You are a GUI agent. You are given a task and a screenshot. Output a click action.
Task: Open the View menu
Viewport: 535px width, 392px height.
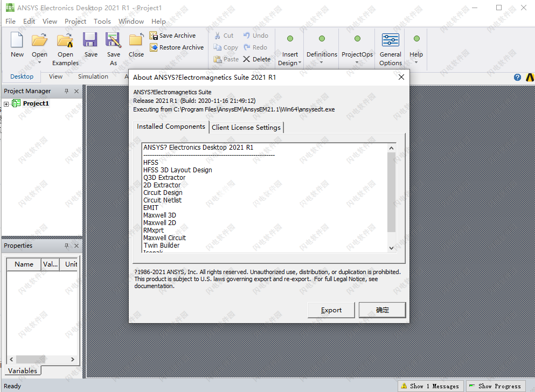pos(50,21)
